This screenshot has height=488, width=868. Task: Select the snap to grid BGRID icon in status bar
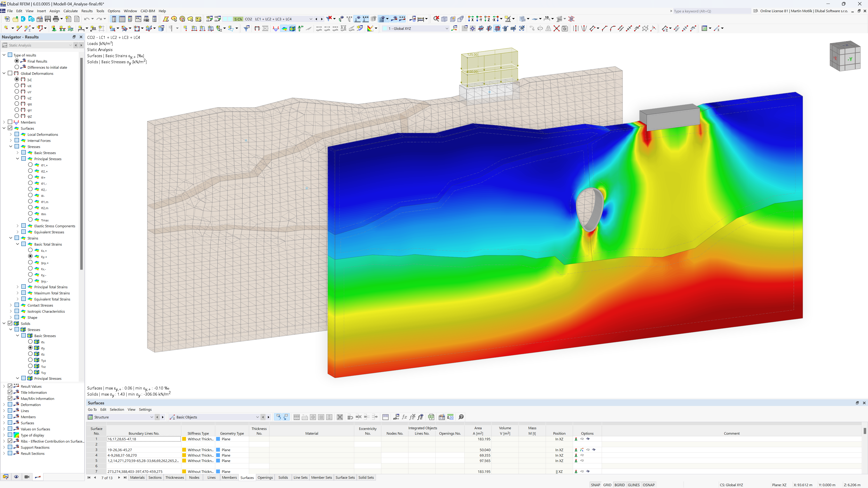click(620, 484)
